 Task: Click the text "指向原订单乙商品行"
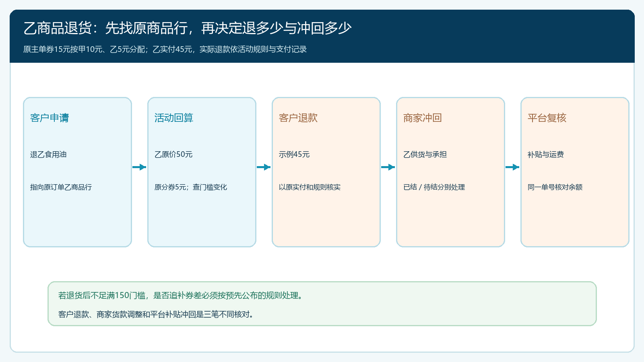61,187
